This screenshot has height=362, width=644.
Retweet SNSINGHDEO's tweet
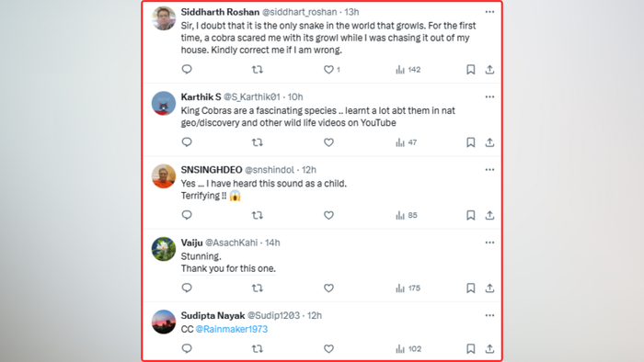[x=258, y=215]
